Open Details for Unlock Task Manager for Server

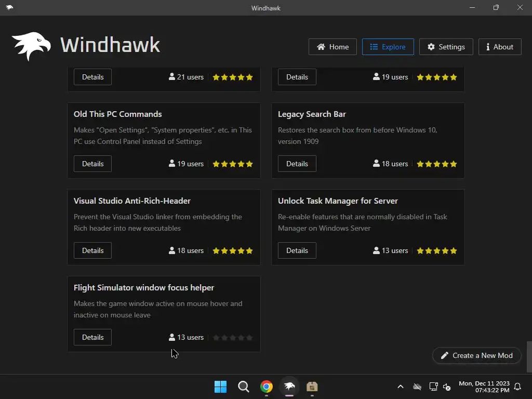coord(297,250)
